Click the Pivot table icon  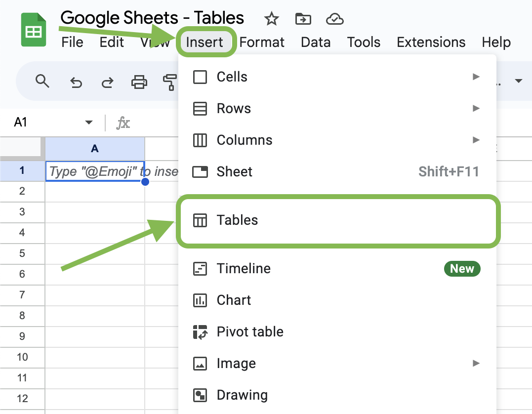coord(200,331)
